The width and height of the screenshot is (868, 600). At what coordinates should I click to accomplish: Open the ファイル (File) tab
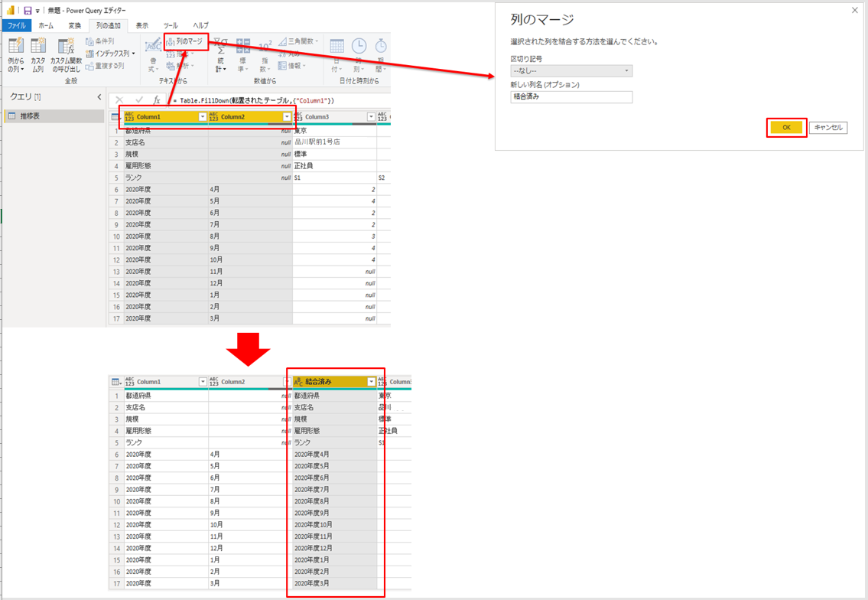tap(17, 25)
